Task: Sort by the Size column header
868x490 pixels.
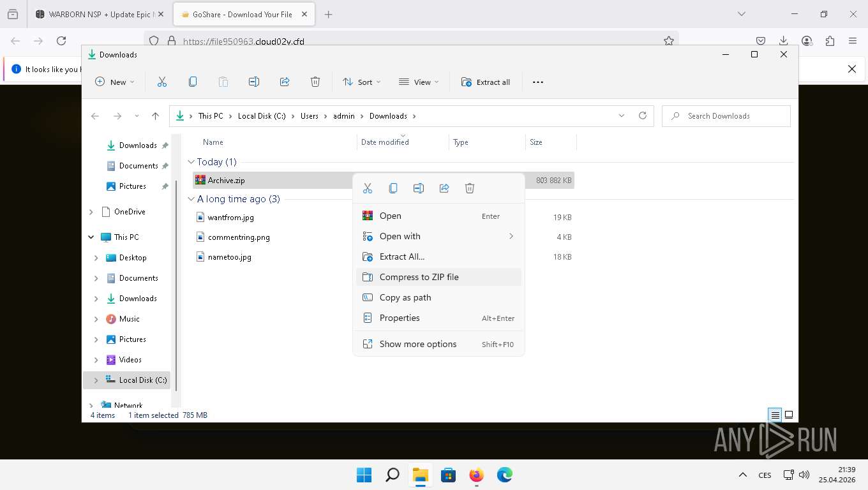Action: [536, 142]
